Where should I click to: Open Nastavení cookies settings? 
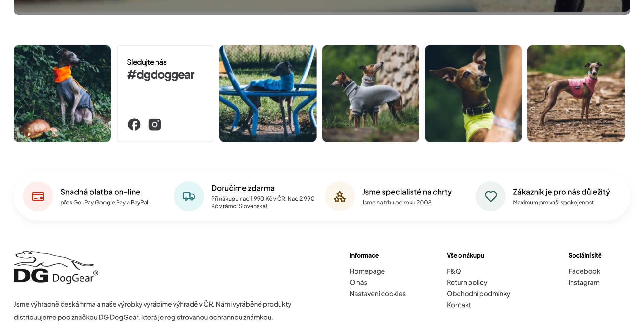click(x=377, y=294)
